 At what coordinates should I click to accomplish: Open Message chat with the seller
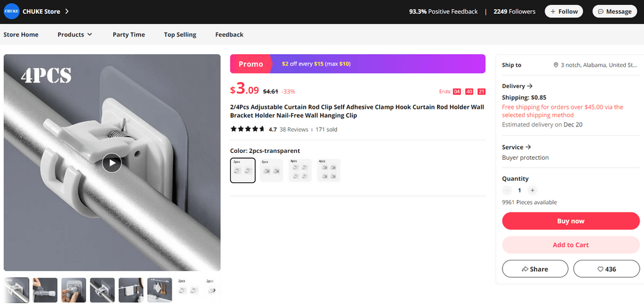614,11
